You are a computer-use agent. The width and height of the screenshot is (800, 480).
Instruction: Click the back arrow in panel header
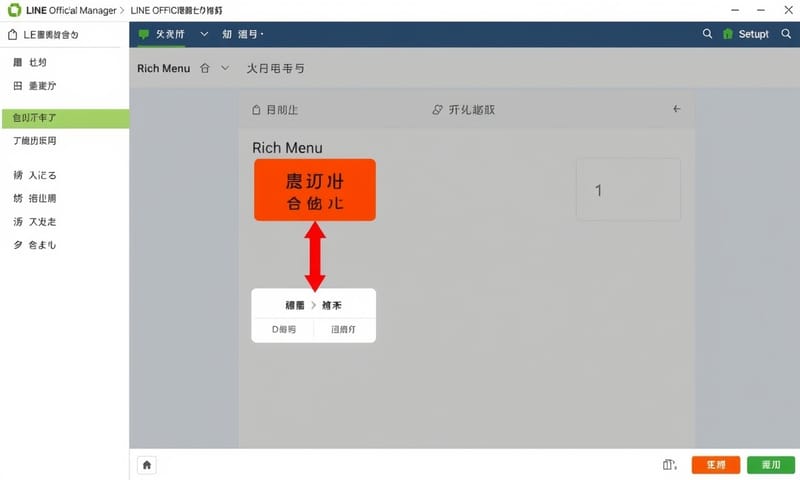[677, 109]
